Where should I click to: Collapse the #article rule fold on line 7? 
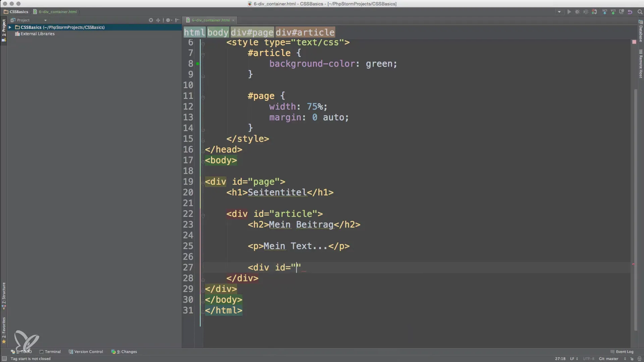[203, 54]
